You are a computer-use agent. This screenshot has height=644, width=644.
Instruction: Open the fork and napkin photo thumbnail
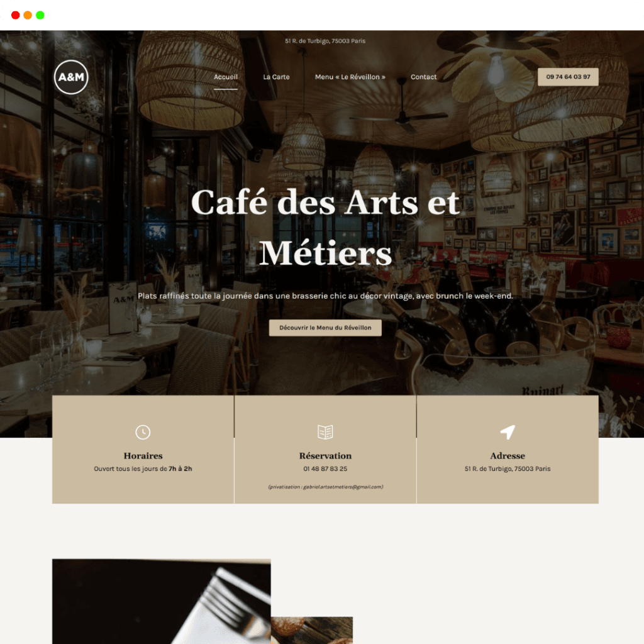click(162, 601)
